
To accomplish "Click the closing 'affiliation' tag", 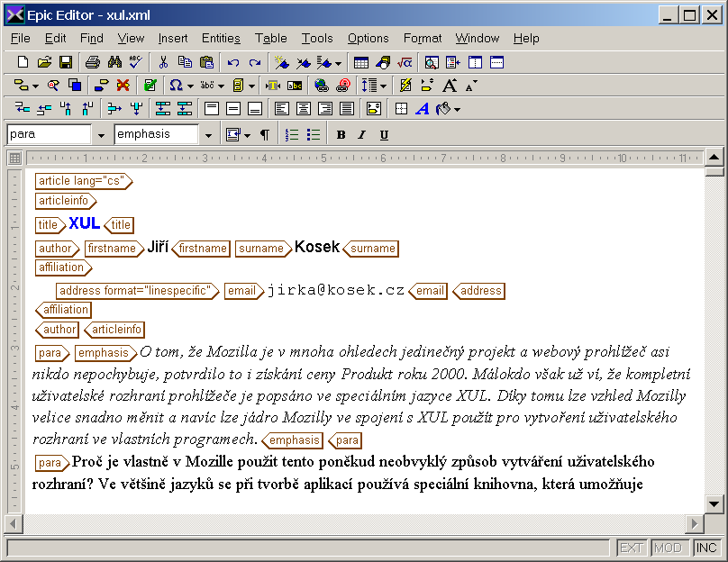I will tap(64, 310).
